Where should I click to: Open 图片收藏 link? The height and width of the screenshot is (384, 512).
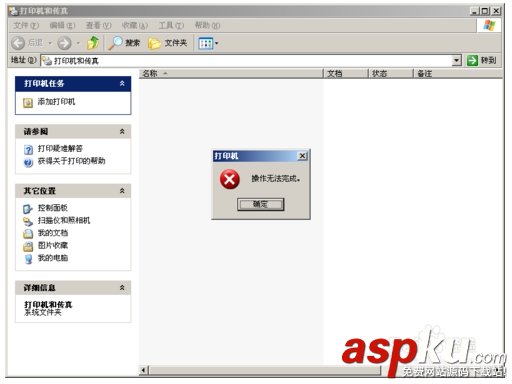pyautogui.click(x=53, y=245)
